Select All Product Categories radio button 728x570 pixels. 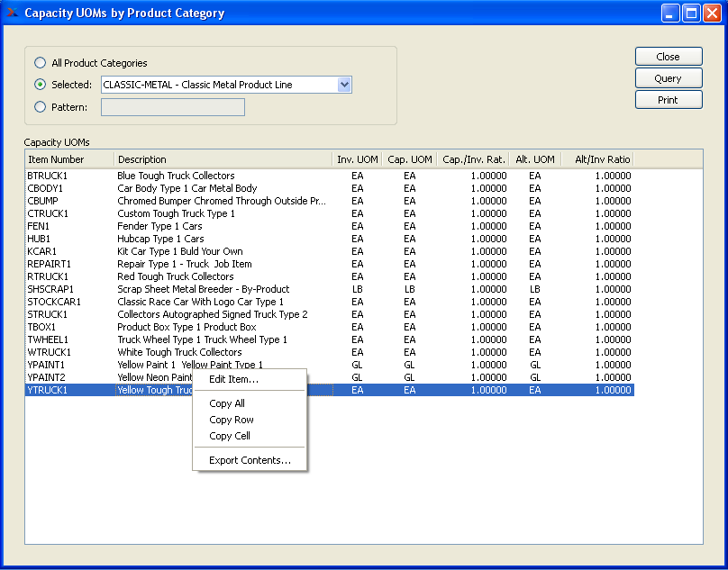tap(40, 63)
